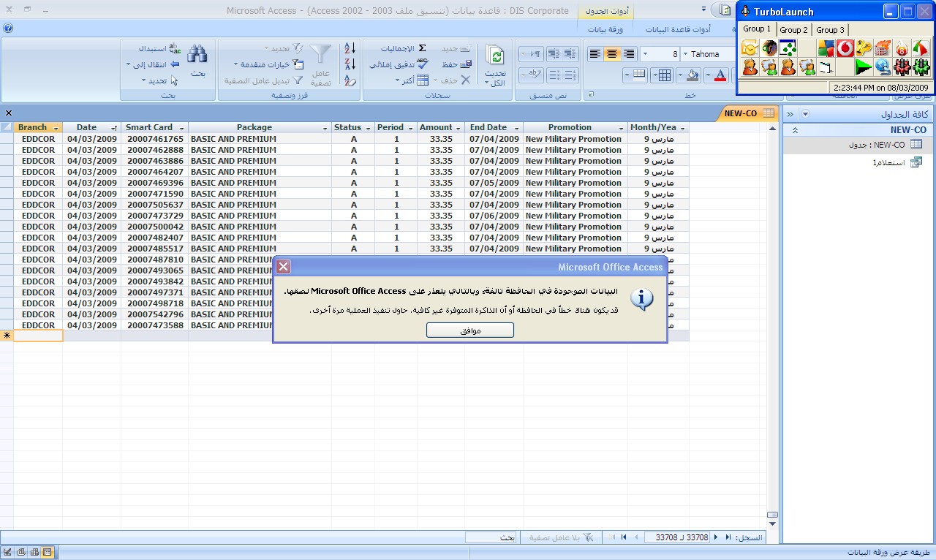Toggle center alignment
Viewport: 936px width, 560px height.
(x=612, y=54)
